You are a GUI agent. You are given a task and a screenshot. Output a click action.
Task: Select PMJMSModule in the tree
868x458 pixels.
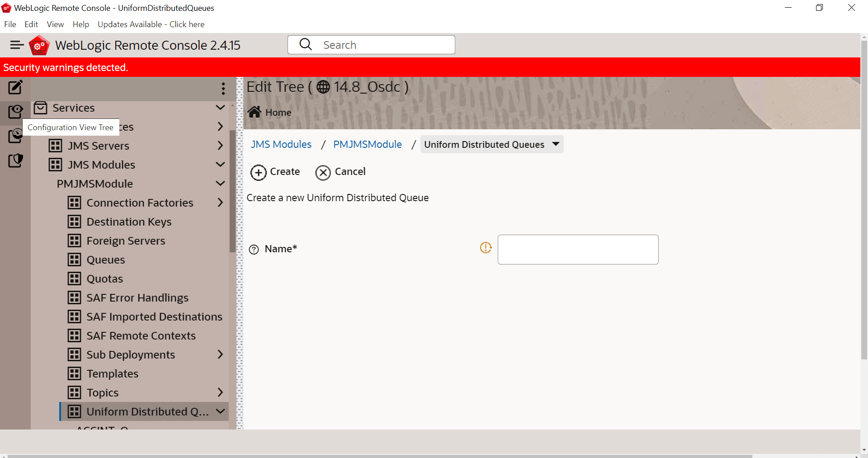click(95, 184)
